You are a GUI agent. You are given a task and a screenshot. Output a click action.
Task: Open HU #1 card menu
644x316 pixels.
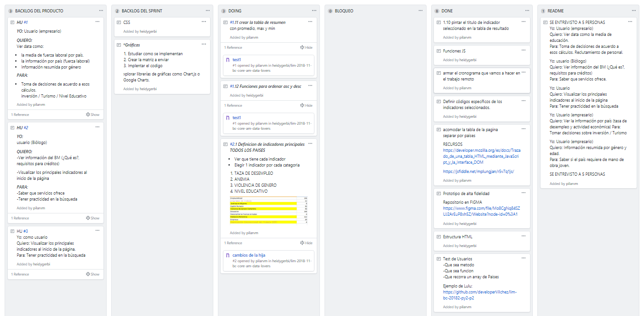97,22
